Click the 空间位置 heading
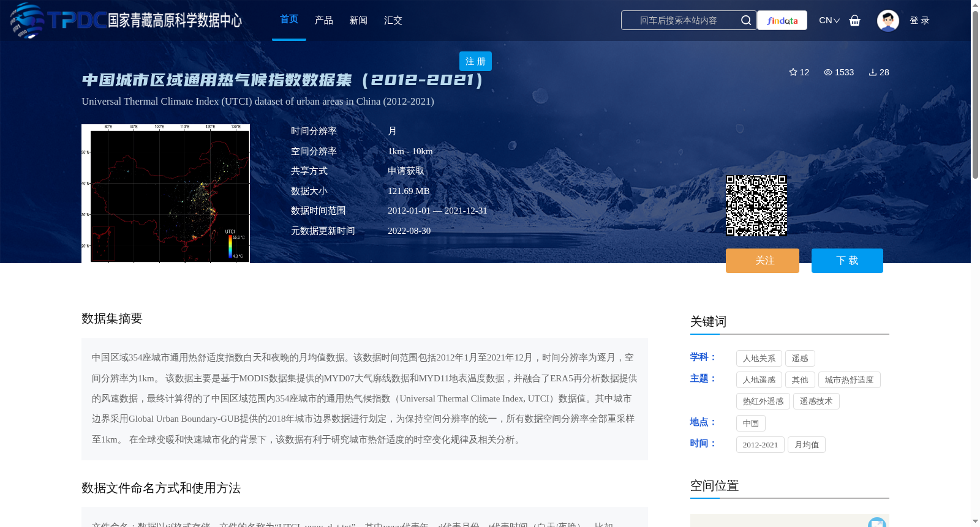The width and height of the screenshot is (980, 527). click(x=714, y=485)
